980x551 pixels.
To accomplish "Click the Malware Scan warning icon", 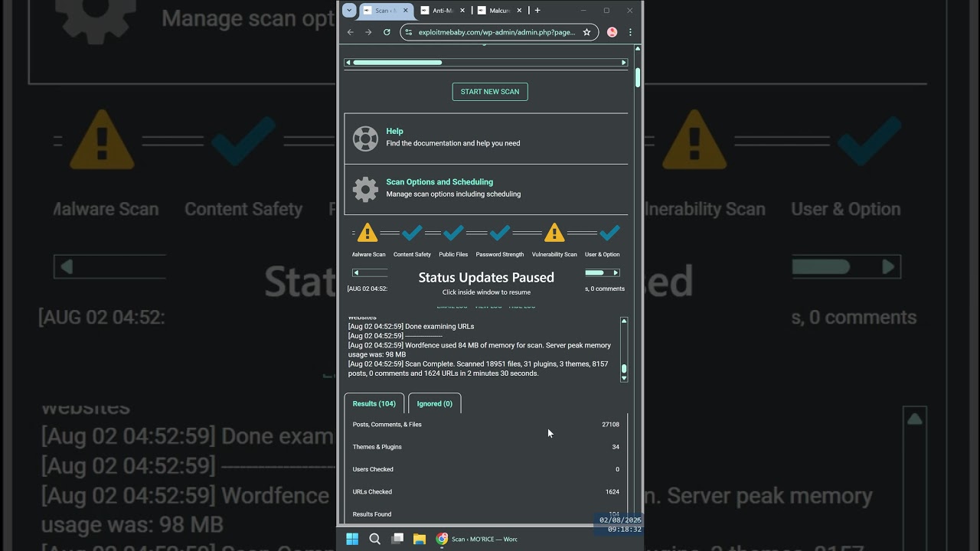I will 367,233.
